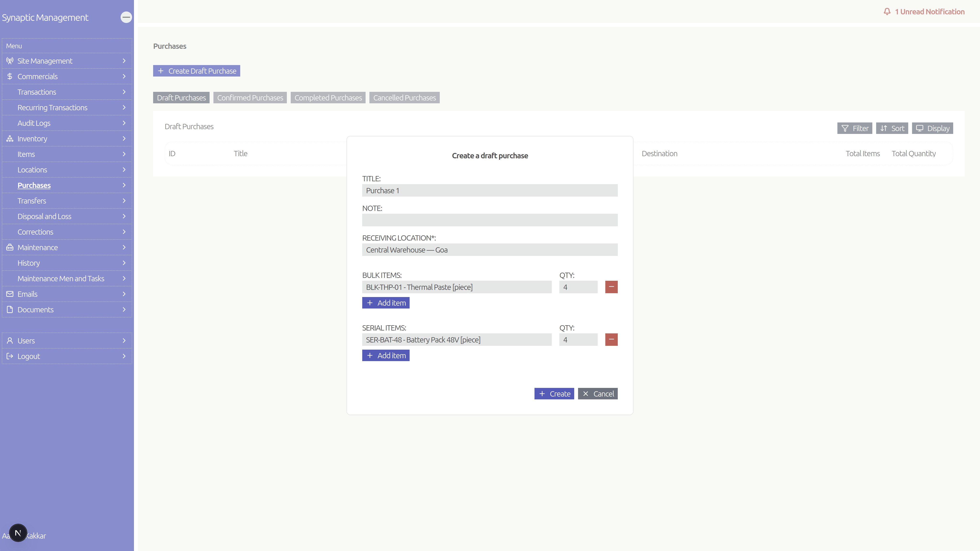The height and width of the screenshot is (551, 980).
Task: Expand Site Management chevron
Action: coord(124,61)
